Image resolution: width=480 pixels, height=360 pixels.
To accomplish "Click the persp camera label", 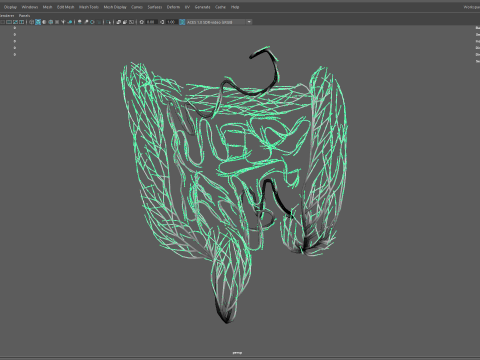I will click(237, 352).
